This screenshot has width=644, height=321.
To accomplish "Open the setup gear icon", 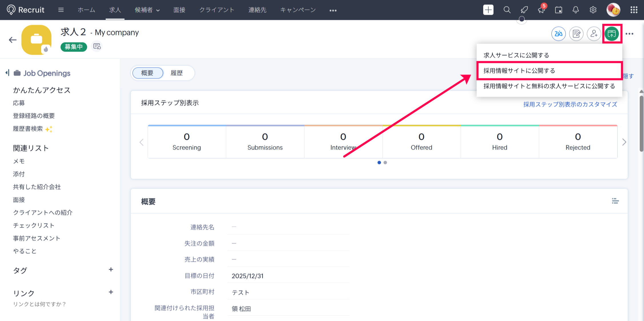I will [x=593, y=10].
